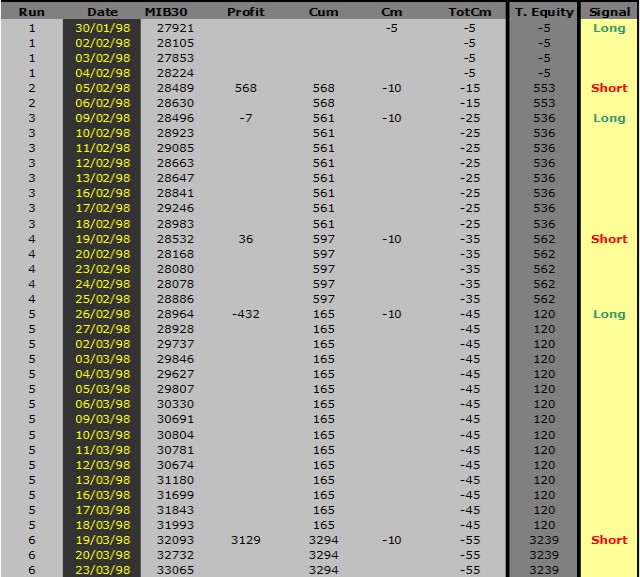Select the profit cell showing -432
Screen dimensions: 640x577
246,314
